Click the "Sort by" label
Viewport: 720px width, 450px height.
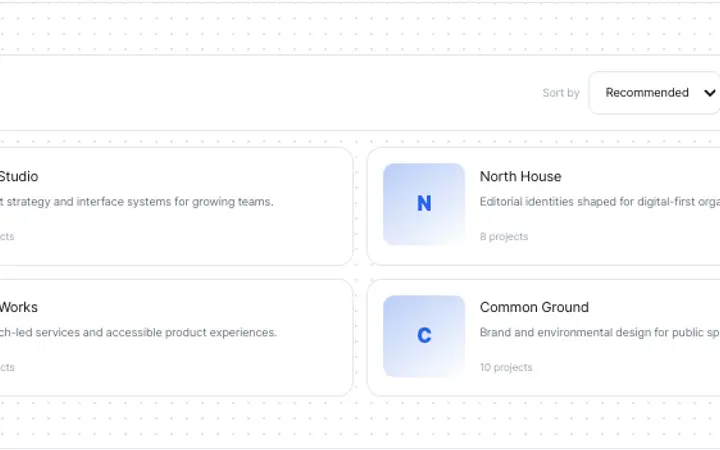(561, 93)
